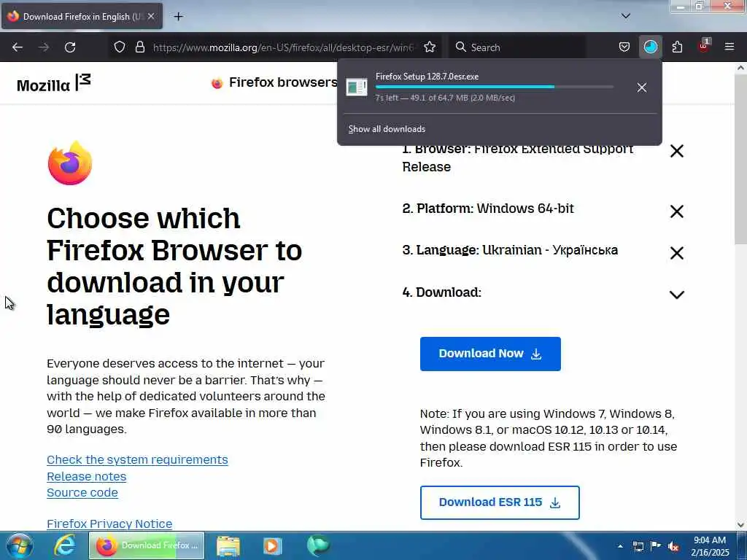747x560 pixels.
Task: Open a new tab with plus
Action: click(x=178, y=17)
